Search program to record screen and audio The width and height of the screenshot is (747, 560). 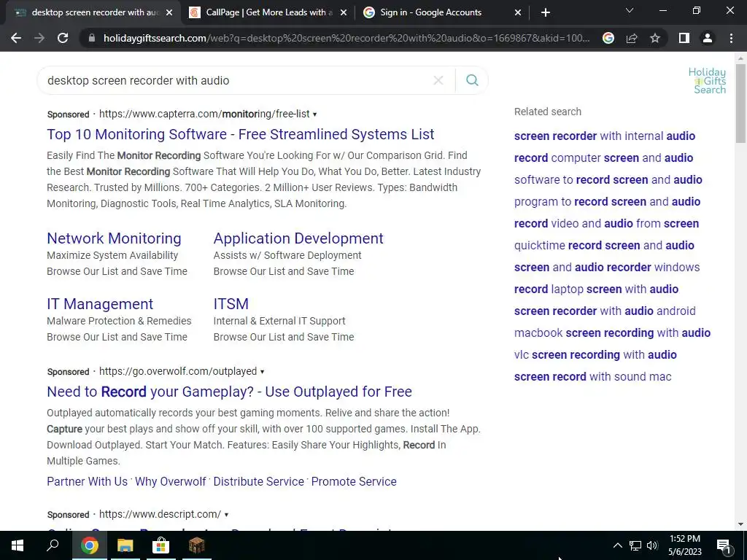pyautogui.click(x=607, y=201)
